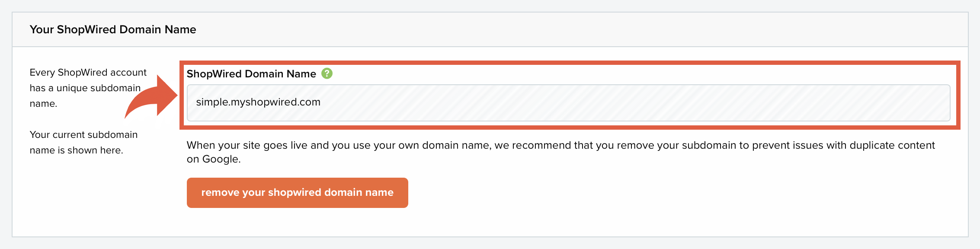This screenshot has height=249, width=980.
Task: Click the ShopWired Domain Name field label
Action: coord(251,74)
